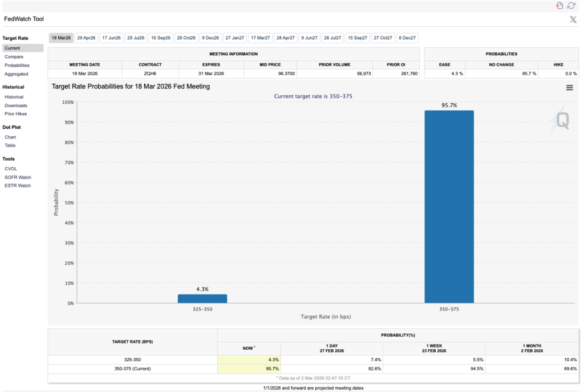Screen dimensions: 584x392
Task: Click the document alert icon beside refresh
Action: coord(559,6)
